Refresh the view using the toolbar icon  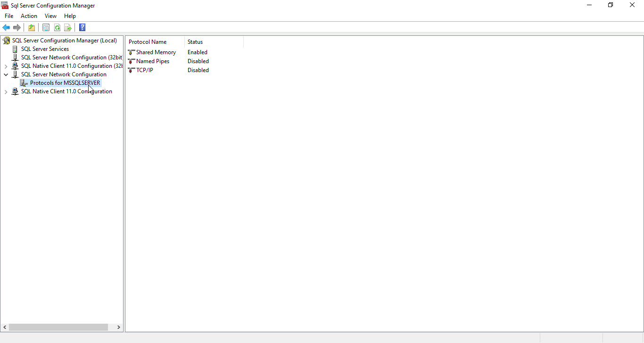[57, 27]
